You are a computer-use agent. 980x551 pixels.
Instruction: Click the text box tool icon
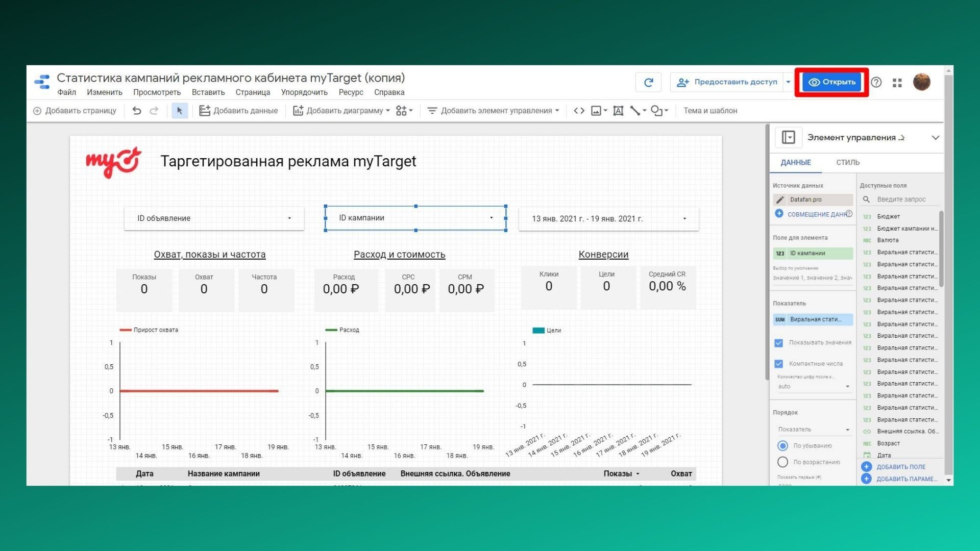[x=618, y=110]
